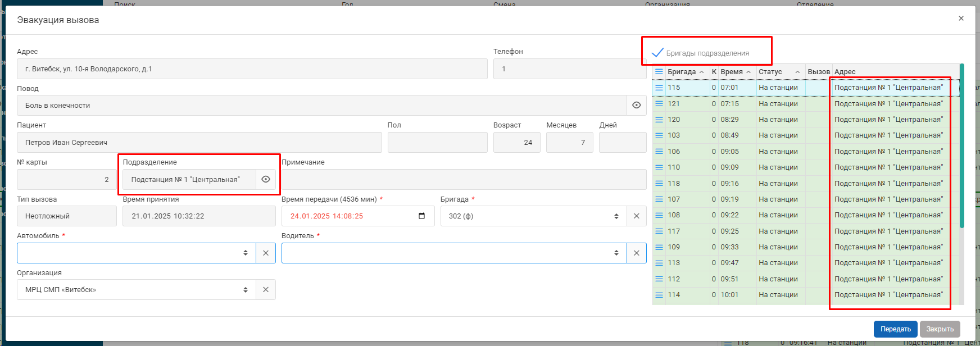This screenshot has height=346, width=980.
Task: Expand the Организация dropdown
Action: tap(246, 290)
